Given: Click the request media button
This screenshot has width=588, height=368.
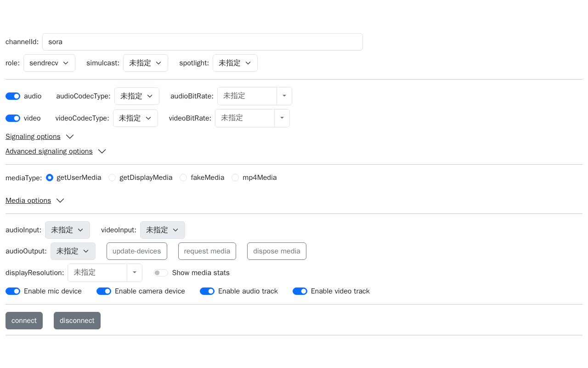Looking at the screenshot, I should pos(207,251).
